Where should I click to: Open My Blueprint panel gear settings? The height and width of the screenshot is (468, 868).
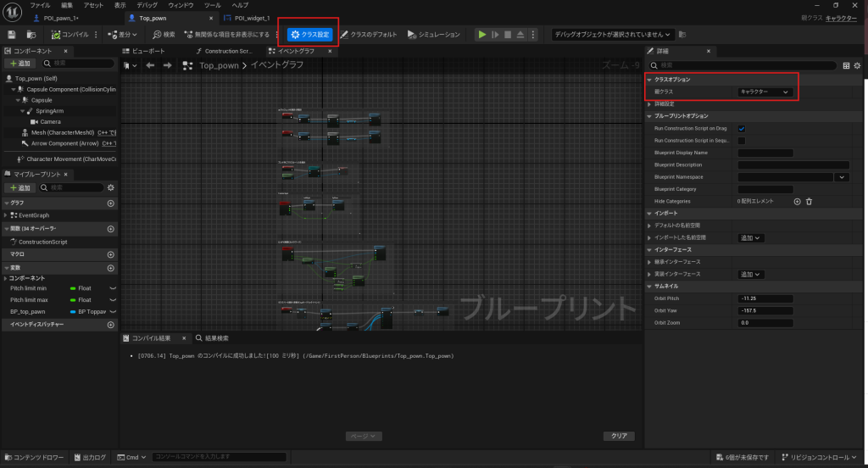110,187
